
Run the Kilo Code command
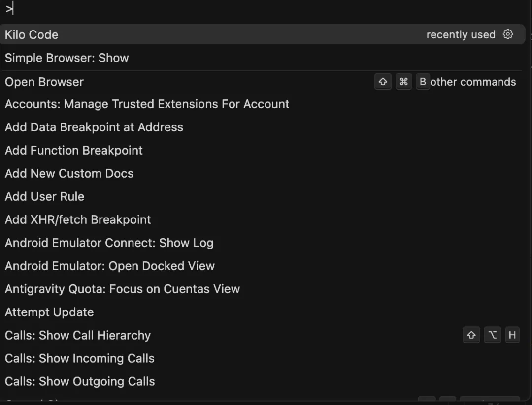[32, 35]
